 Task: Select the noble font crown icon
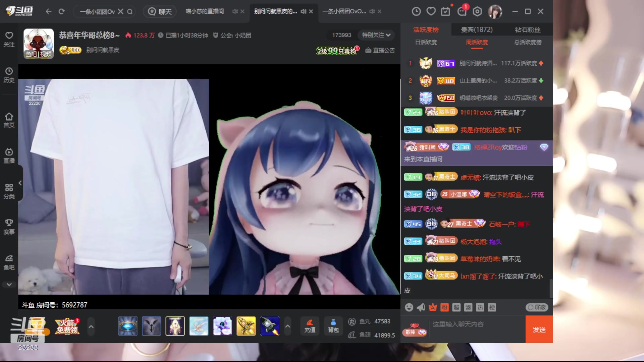[x=433, y=307]
